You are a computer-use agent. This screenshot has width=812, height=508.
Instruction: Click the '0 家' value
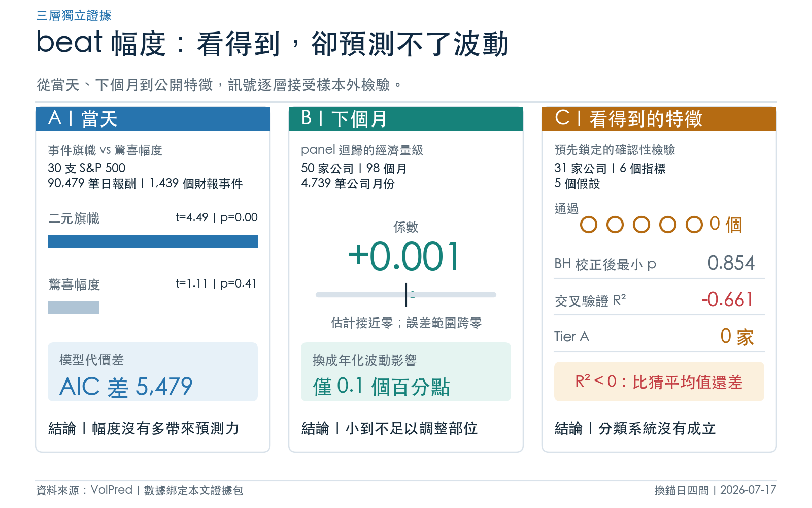[x=737, y=336]
